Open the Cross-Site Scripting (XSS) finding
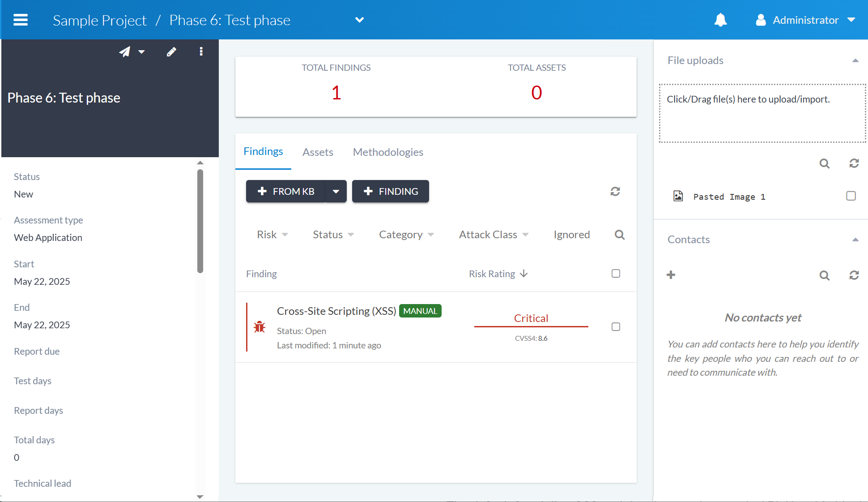This screenshot has width=868, height=502. (336, 311)
